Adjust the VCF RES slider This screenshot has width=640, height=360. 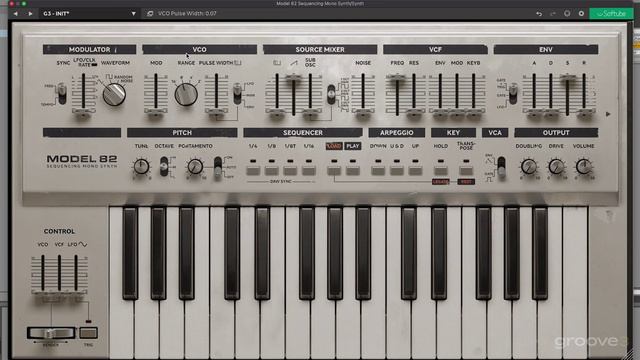414,112
